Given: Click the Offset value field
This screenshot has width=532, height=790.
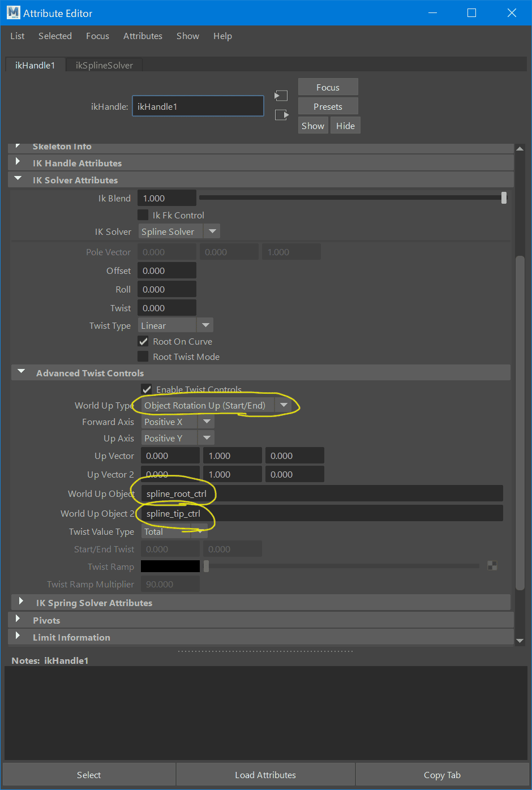Looking at the screenshot, I should click(167, 271).
